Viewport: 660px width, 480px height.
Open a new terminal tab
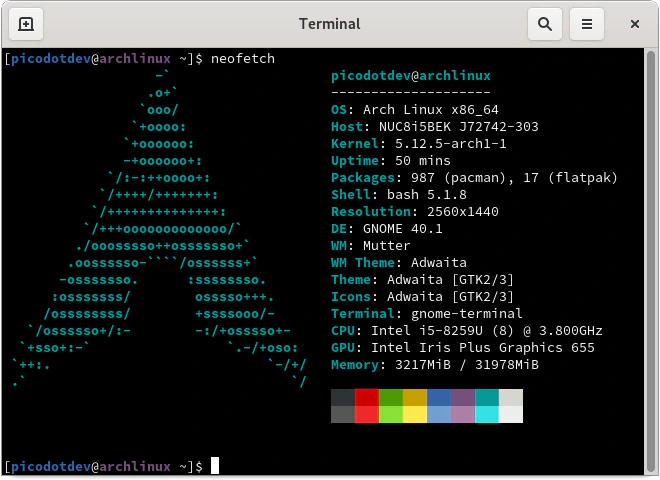click(25, 24)
